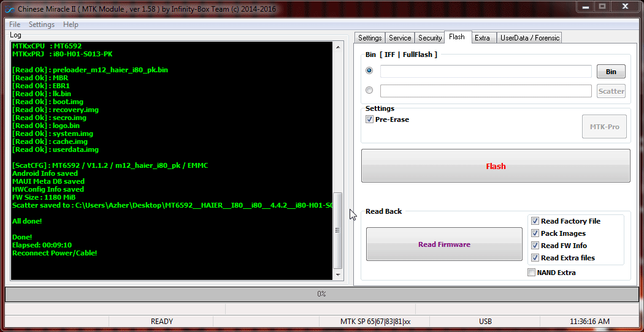Image resolution: width=644 pixels, height=332 pixels.
Task: Enable the NAND Extra checkbox
Action: coord(531,273)
